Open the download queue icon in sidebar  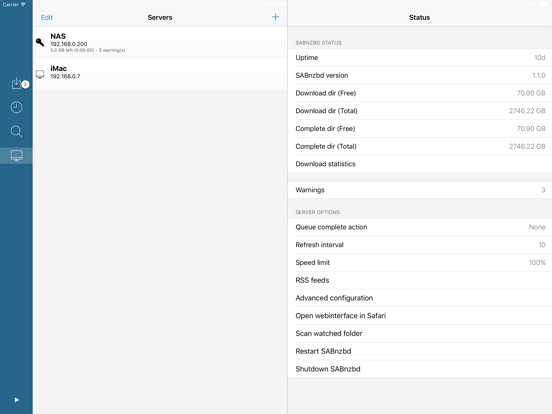[16, 83]
